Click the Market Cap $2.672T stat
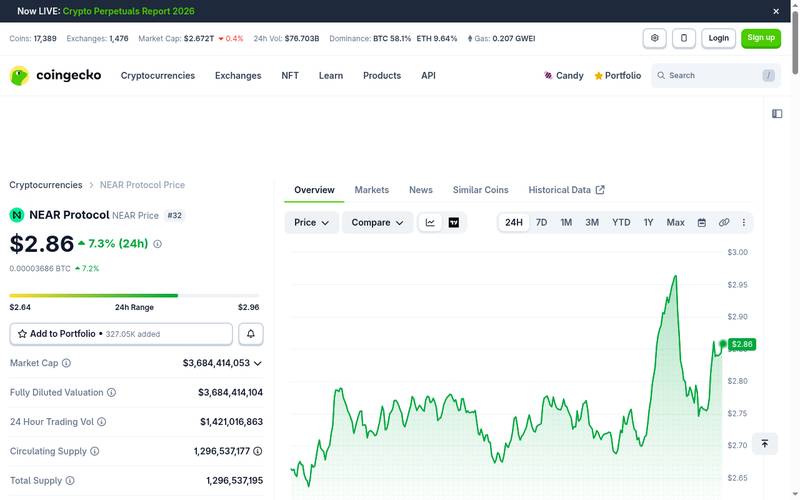 [x=191, y=38]
